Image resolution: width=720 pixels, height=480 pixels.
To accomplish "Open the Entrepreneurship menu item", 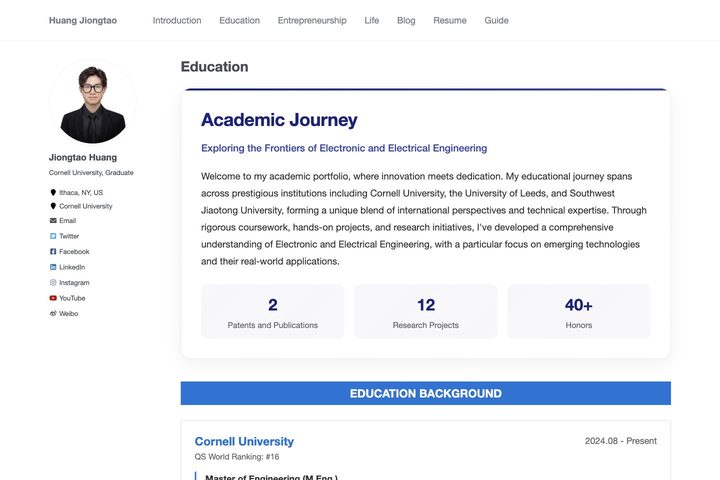I will pos(312,21).
